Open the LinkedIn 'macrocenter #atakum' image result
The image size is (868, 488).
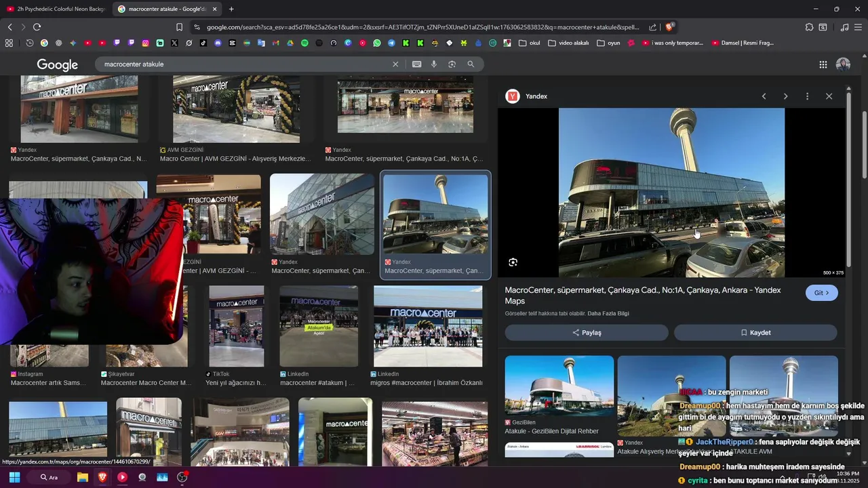click(x=319, y=326)
